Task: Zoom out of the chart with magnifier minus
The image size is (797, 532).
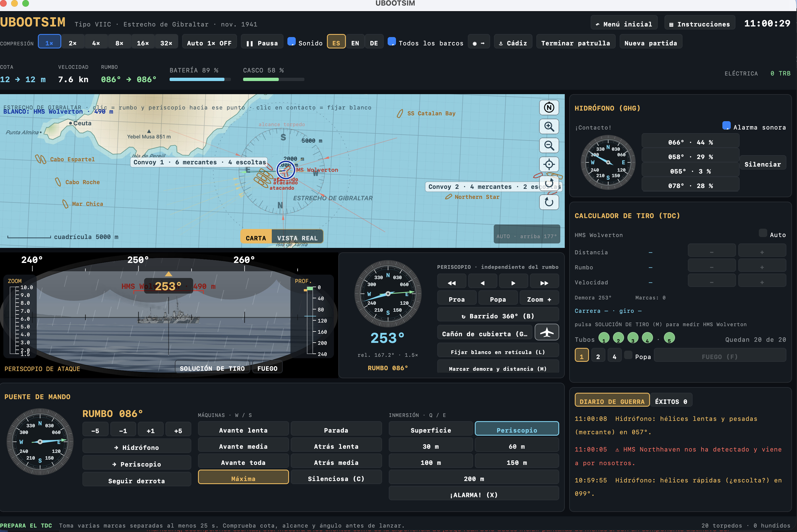Action: click(549, 146)
